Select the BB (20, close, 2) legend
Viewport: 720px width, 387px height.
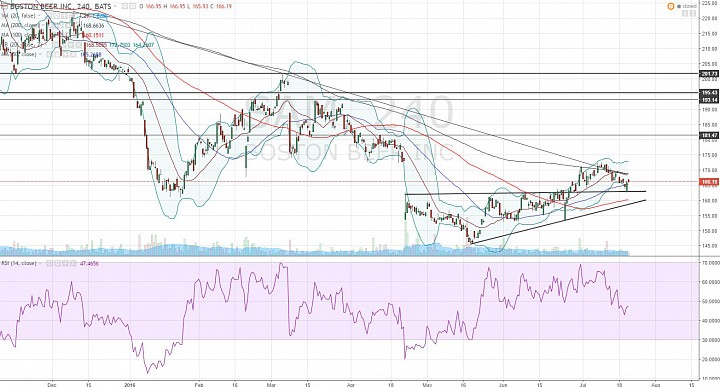(21, 45)
